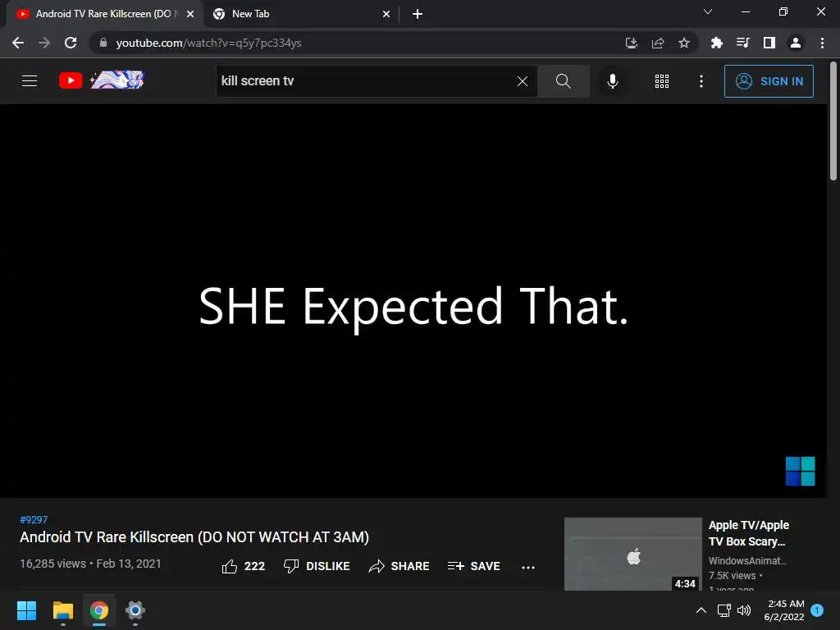Screen dimensions: 840x630
Task: Open the volume tray icon
Action: point(744,610)
